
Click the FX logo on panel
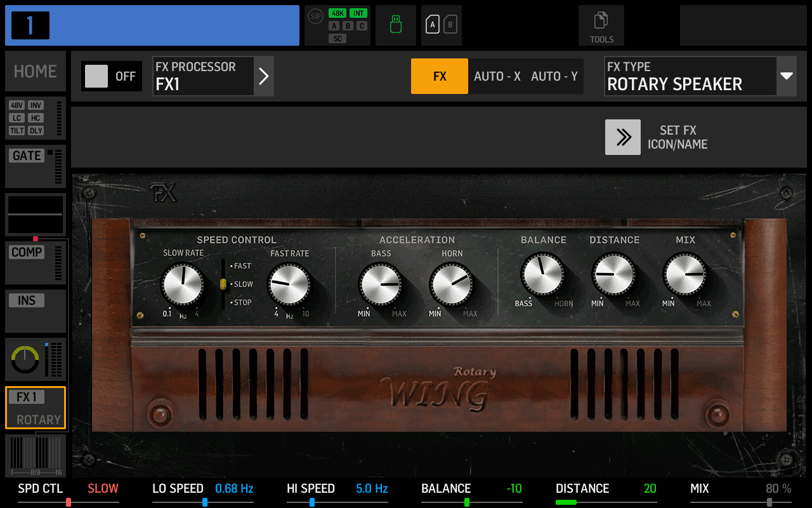(x=163, y=193)
